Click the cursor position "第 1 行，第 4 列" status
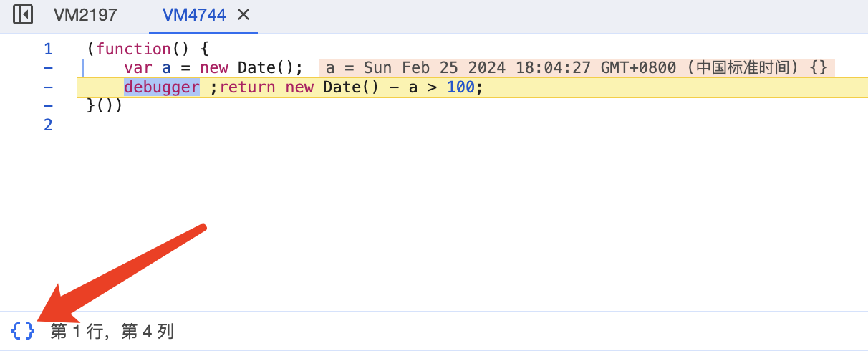Image resolution: width=868 pixels, height=351 pixels. pyautogui.click(x=112, y=331)
